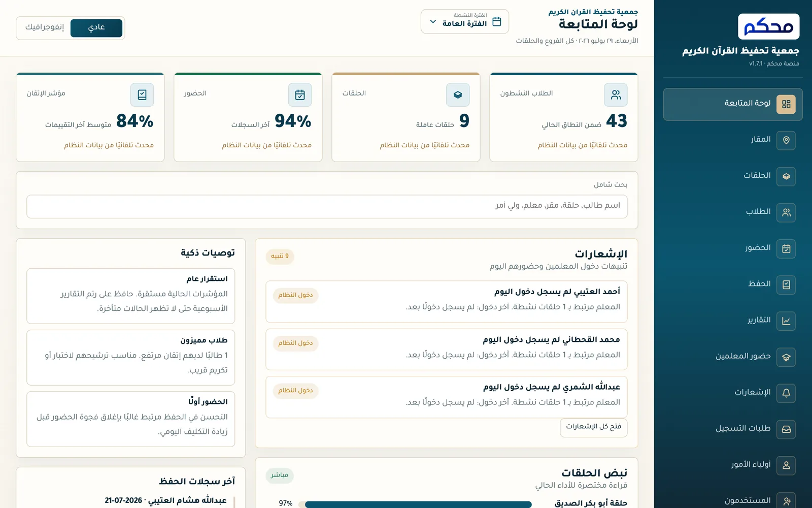Switch to the عادي view mode

pos(96,27)
